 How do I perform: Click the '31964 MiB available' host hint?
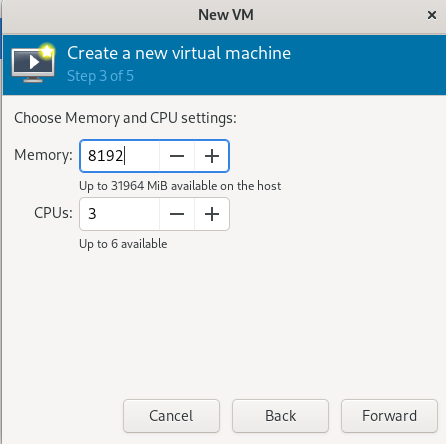click(180, 186)
